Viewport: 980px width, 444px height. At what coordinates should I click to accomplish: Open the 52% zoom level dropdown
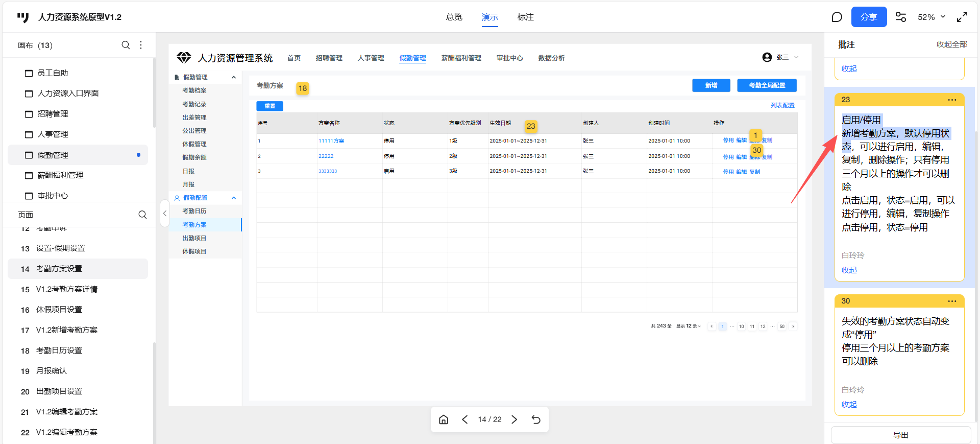(932, 17)
